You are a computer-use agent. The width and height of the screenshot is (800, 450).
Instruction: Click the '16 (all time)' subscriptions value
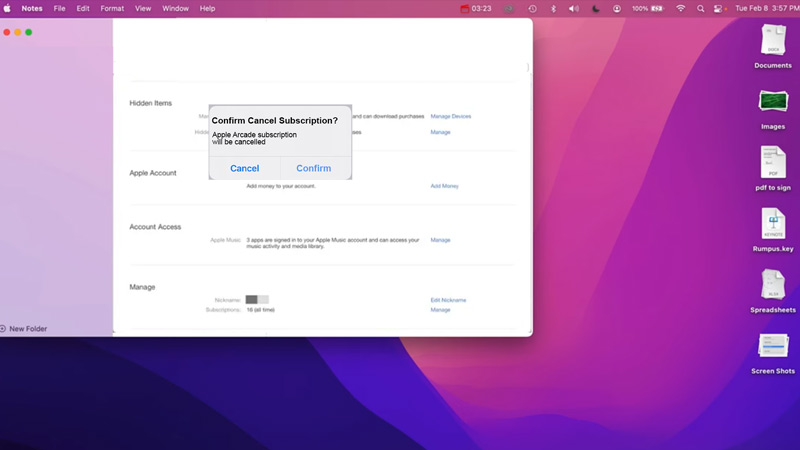(261, 310)
